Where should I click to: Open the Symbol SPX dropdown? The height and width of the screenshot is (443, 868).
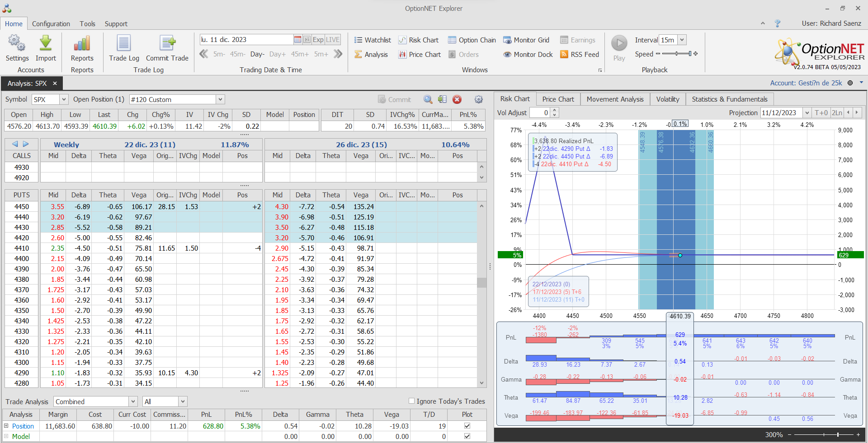[64, 99]
